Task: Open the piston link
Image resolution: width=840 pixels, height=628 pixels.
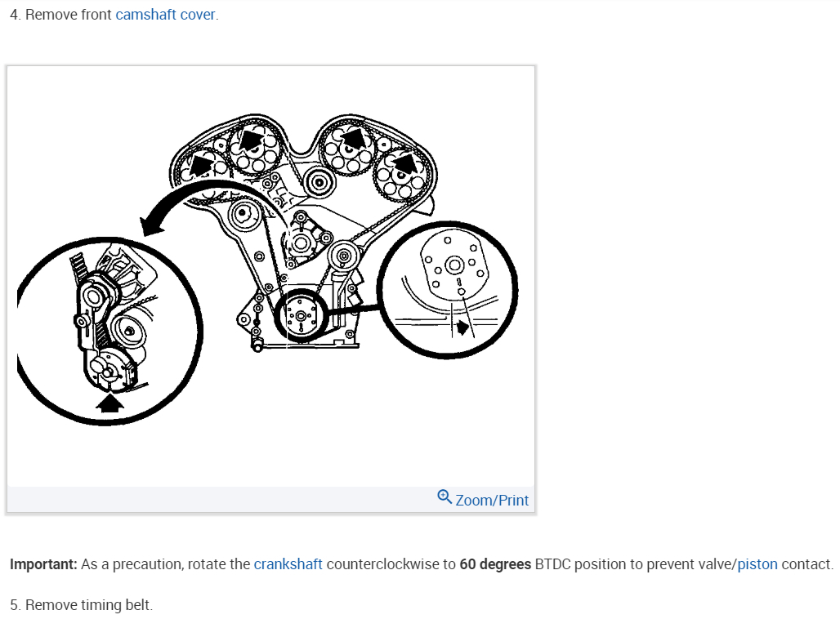Action: coord(757,564)
